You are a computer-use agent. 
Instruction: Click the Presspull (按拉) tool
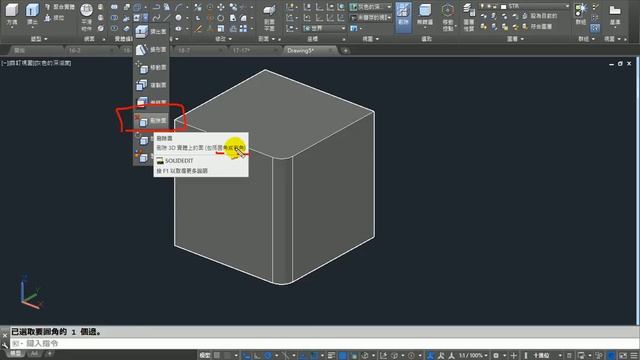tap(54, 18)
